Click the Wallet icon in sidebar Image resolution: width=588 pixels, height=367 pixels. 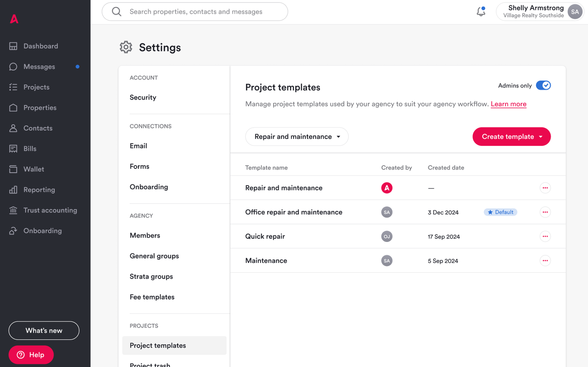[13, 169]
